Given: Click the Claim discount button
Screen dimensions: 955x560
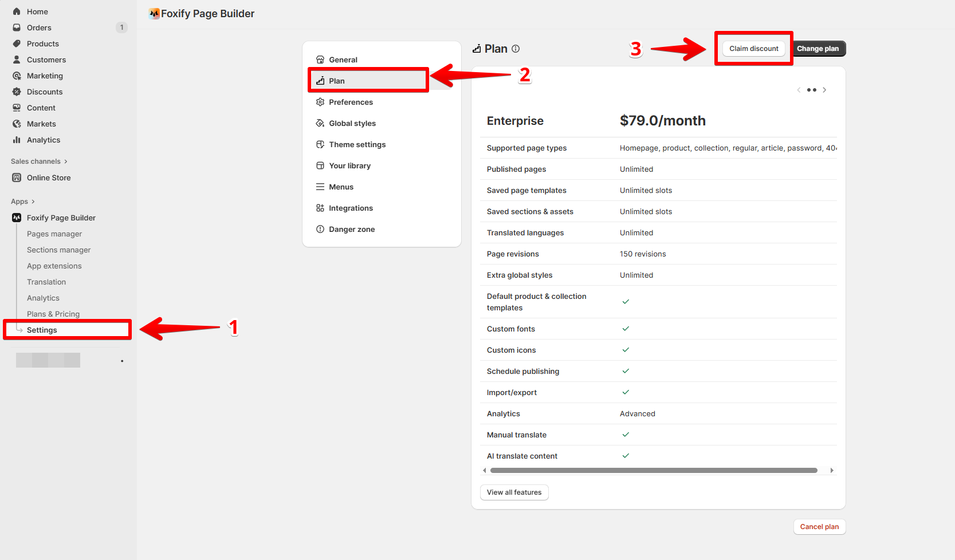Looking at the screenshot, I should pyautogui.click(x=753, y=49).
